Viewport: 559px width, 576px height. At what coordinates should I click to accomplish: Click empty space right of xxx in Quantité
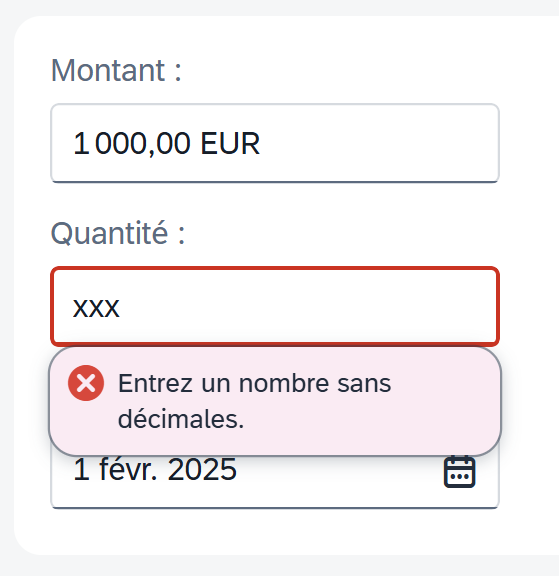[x=309, y=307]
